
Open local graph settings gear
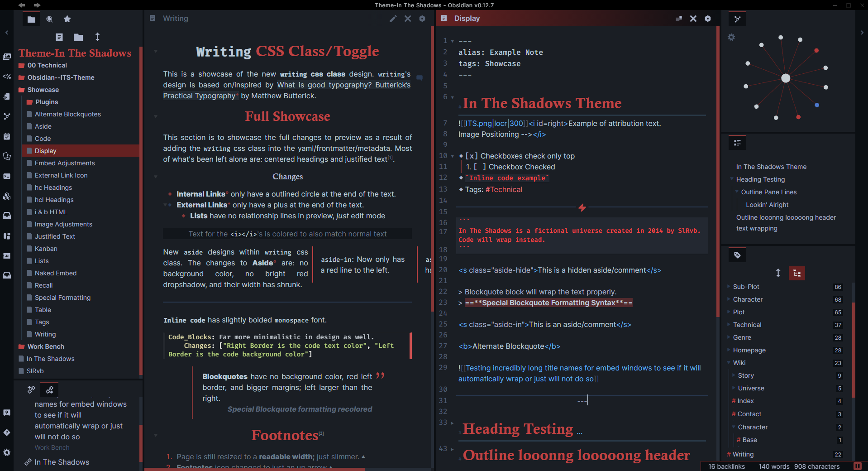click(x=731, y=37)
